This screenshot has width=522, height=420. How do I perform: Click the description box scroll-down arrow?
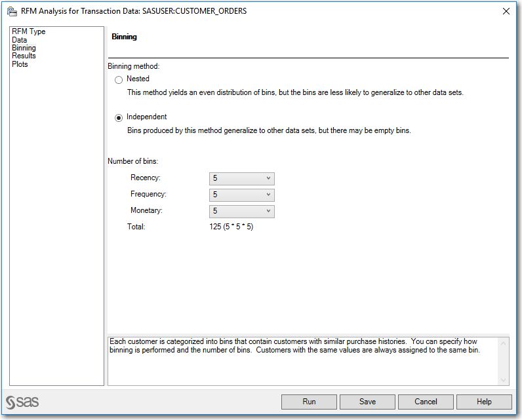pos(504,380)
